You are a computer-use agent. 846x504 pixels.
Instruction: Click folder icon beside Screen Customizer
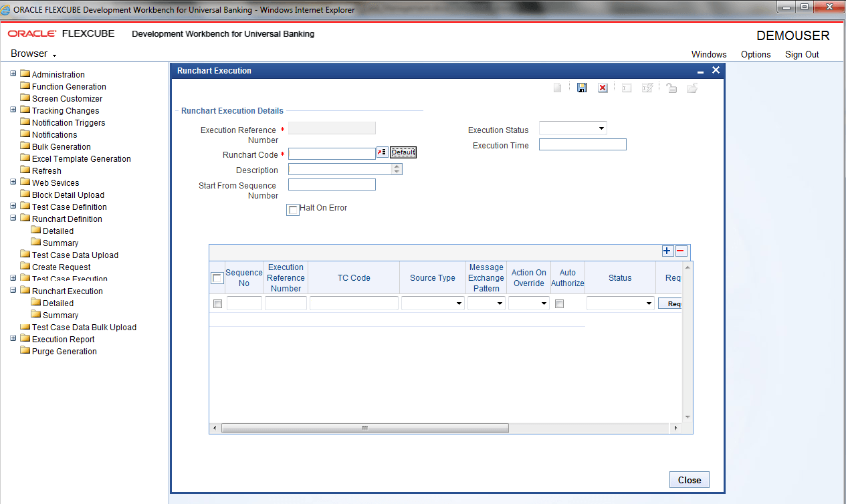click(25, 98)
